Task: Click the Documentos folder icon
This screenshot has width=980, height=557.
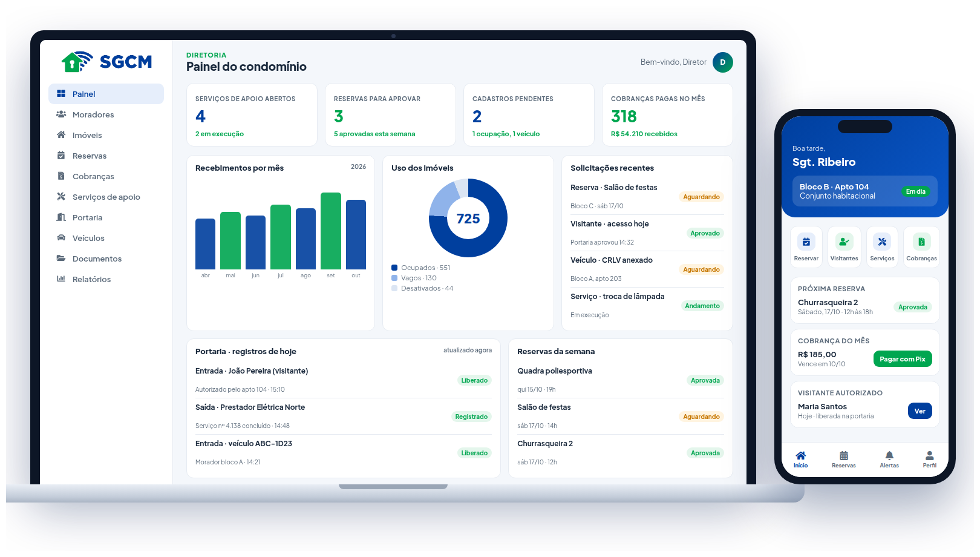Action: 61,259
